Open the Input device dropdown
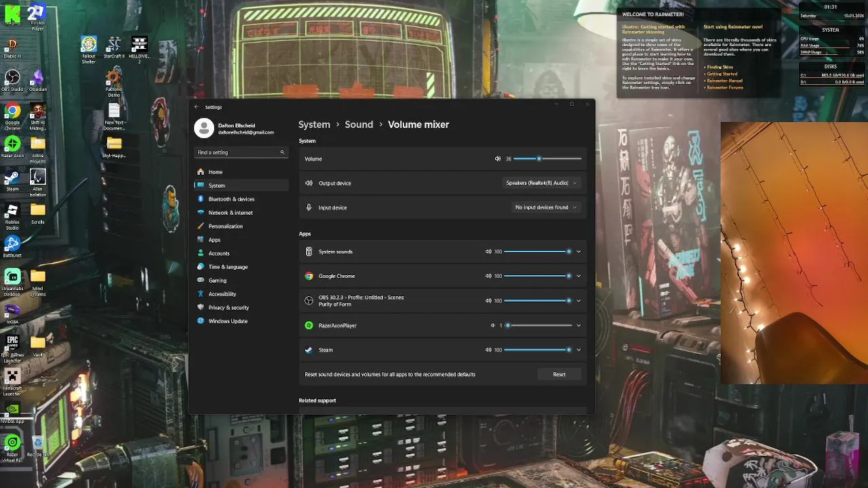The height and width of the screenshot is (488, 868). (x=546, y=207)
